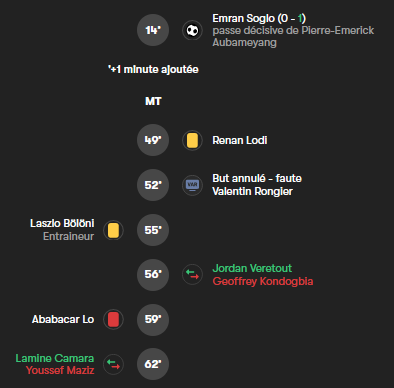
Task: Open Jordan Veretout player link
Action: [252, 268]
